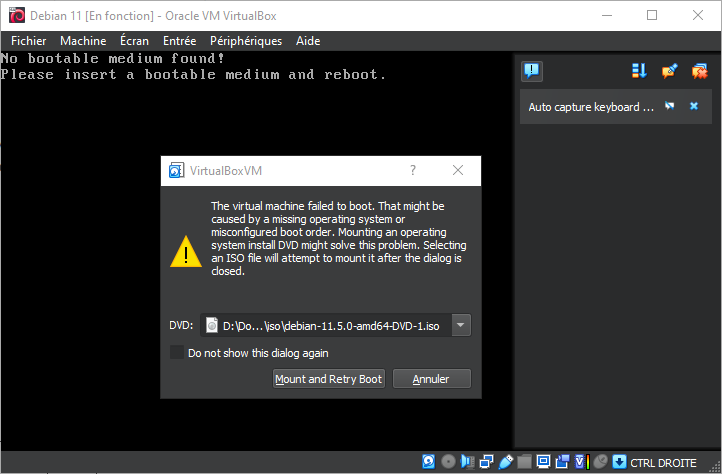Viewport: 722px width, 474px height.
Task: Open the Fichier menu
Action: tap(29, 41)
